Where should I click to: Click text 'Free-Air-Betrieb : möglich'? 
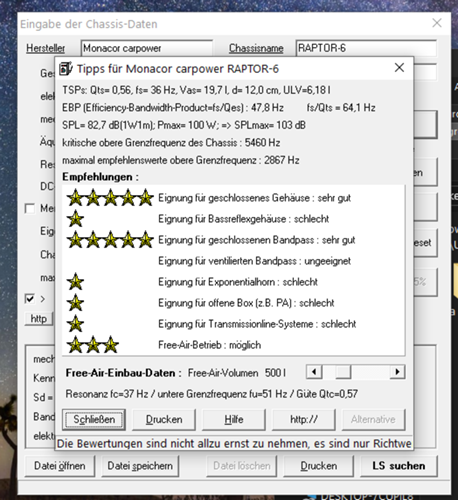[x=210, y=345]
